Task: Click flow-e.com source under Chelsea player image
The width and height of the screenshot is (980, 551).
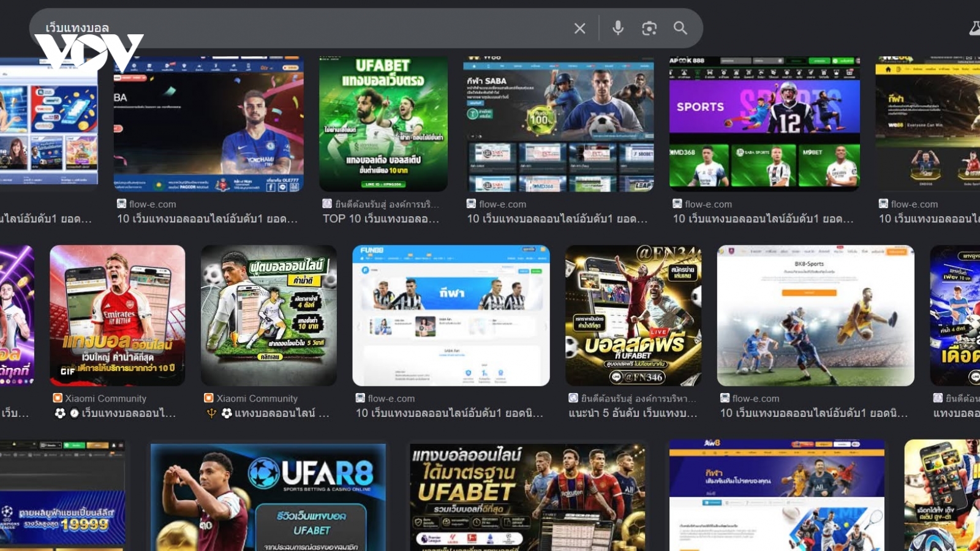Action: tap(153, 204)
